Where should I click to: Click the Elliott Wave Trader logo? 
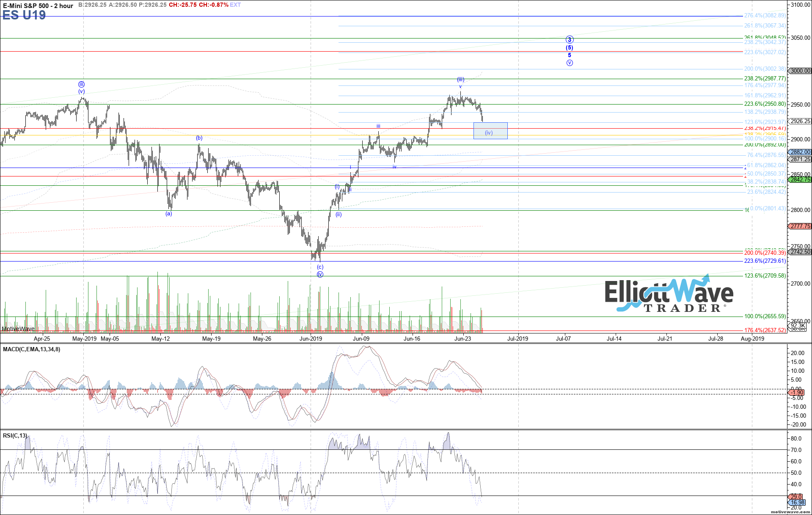(x=669, y=295)
